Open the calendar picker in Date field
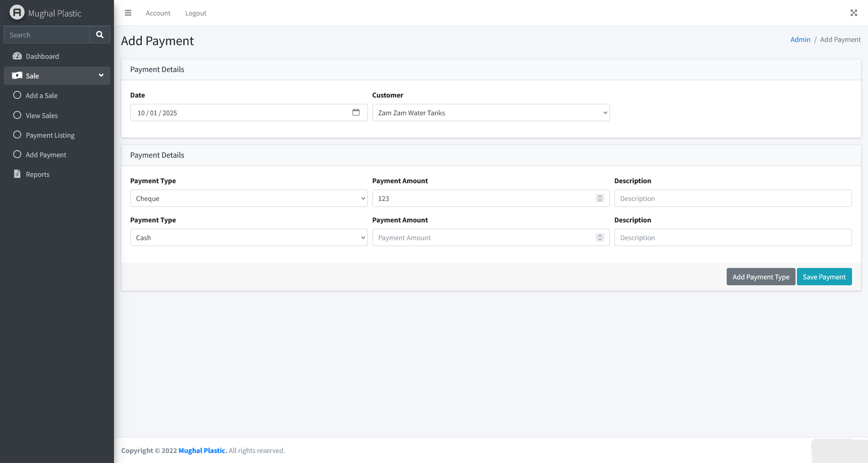The width and height of the screenshot is (868, 463). 356,113
